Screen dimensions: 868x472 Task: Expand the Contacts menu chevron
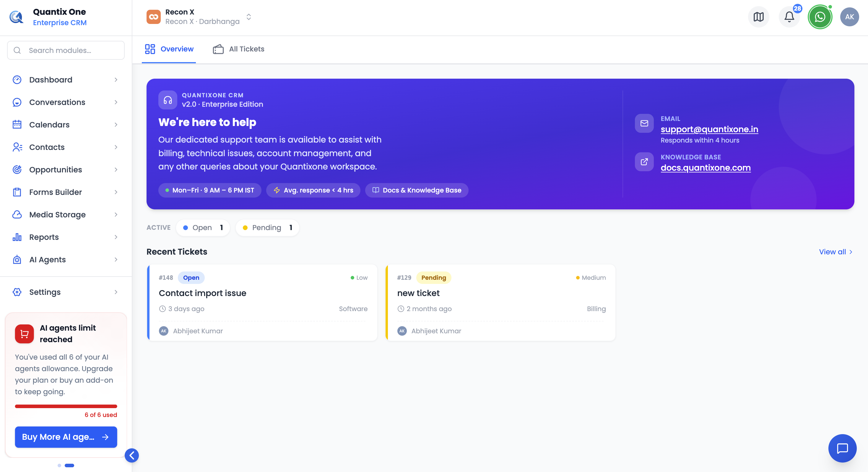tap(116, 147)
